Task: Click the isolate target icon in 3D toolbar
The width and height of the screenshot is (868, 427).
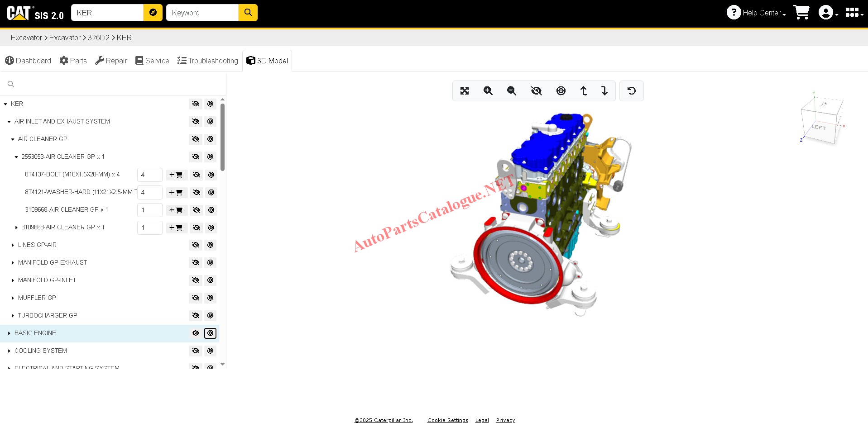Action: tap(561, 91)
